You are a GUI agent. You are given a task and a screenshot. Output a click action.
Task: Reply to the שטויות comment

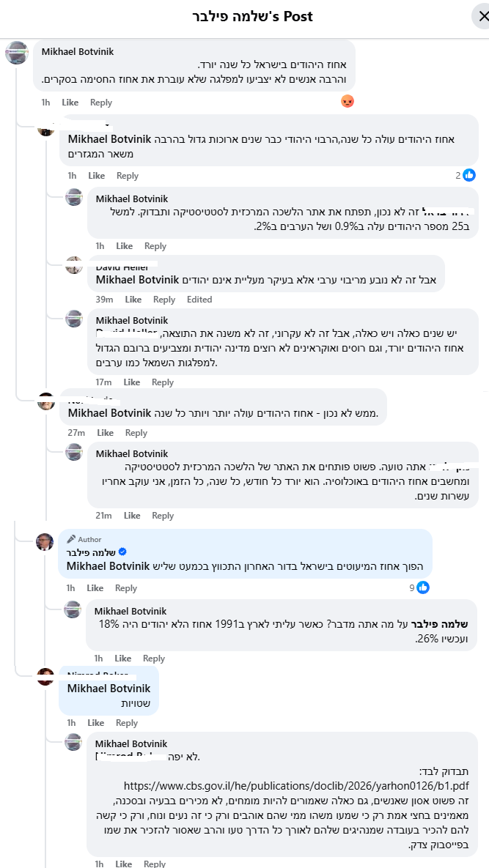127,723
